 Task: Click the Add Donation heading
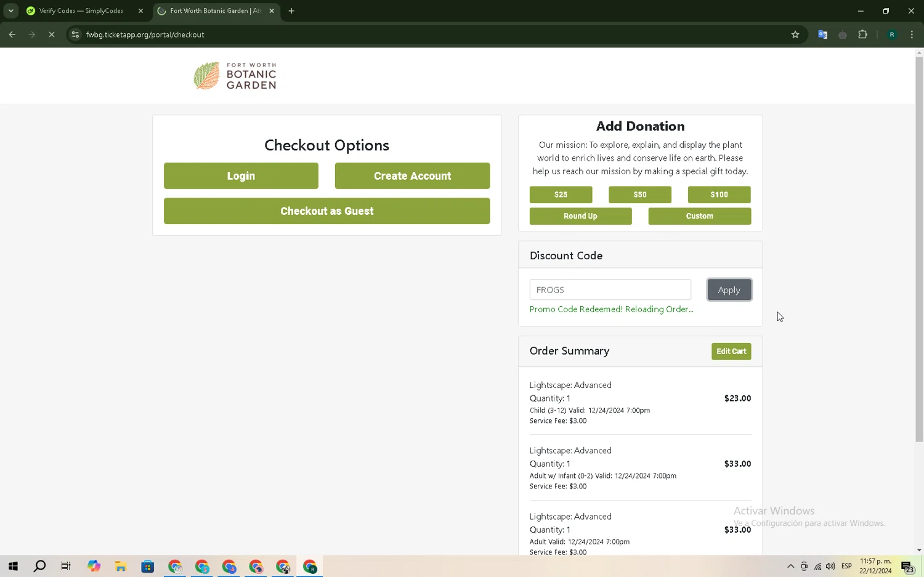tap(640, 126)
